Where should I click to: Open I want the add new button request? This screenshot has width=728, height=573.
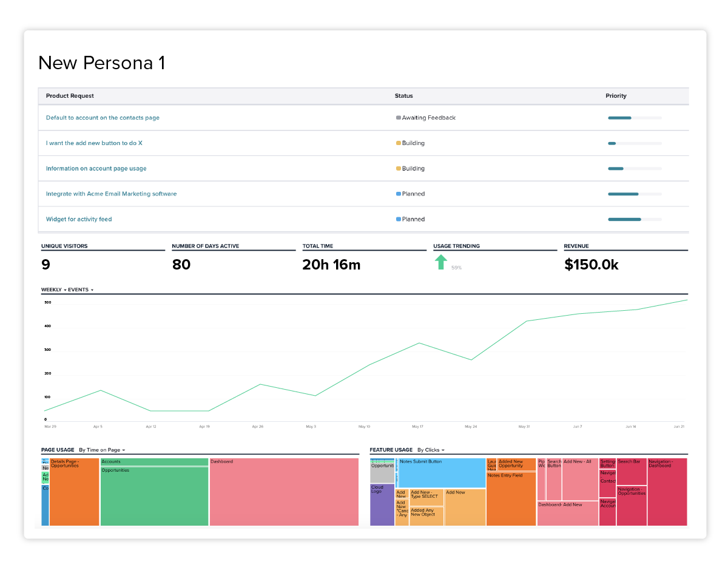click(x=94, y=143)
